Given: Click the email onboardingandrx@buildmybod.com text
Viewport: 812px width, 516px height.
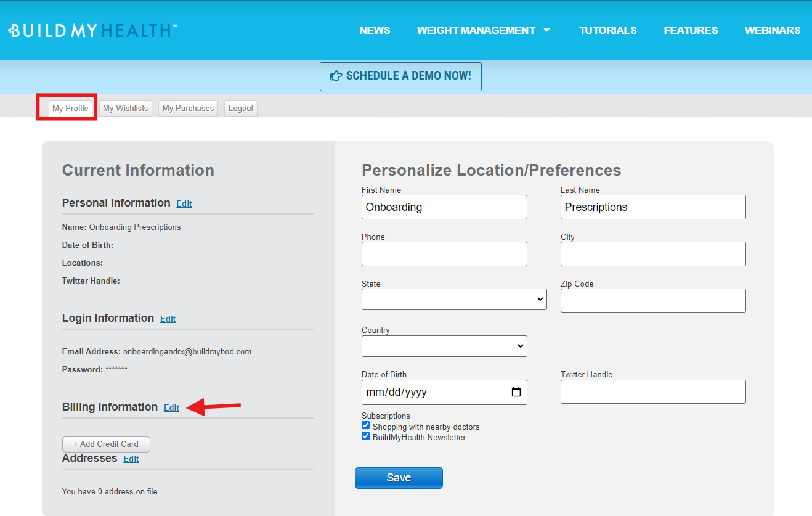Looking at the screenshot, I should click(x=187, y=352).
